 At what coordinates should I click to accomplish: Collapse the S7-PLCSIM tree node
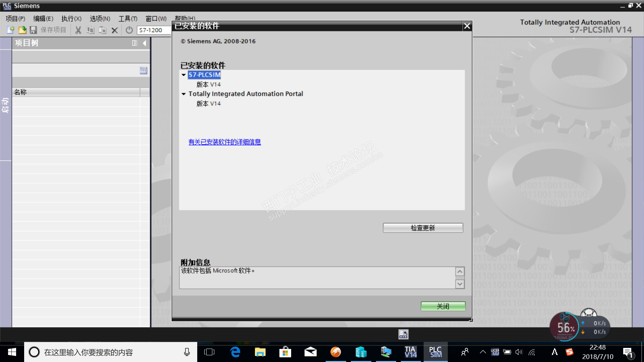pos(183,75)
